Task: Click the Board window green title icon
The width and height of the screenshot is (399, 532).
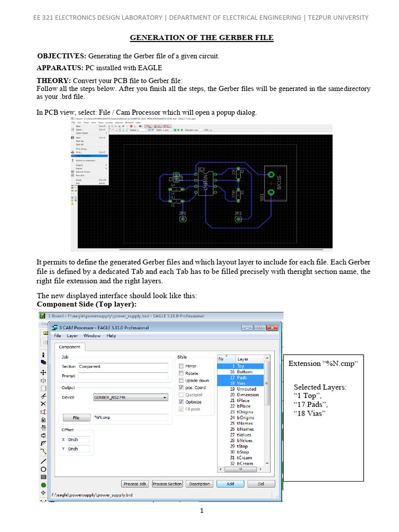Action: [x=43, y=315]
